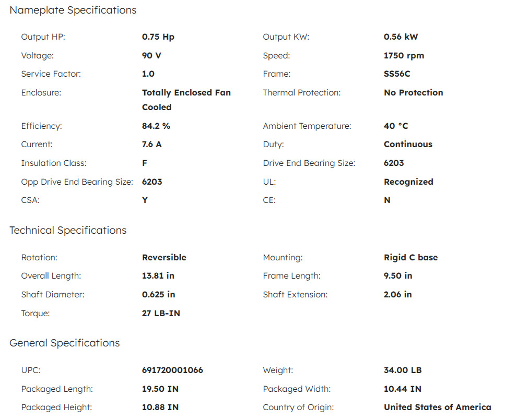Screen dimensions: 505x420
Task: Select the UL Recognized value
Action: [x=409, y=182]
